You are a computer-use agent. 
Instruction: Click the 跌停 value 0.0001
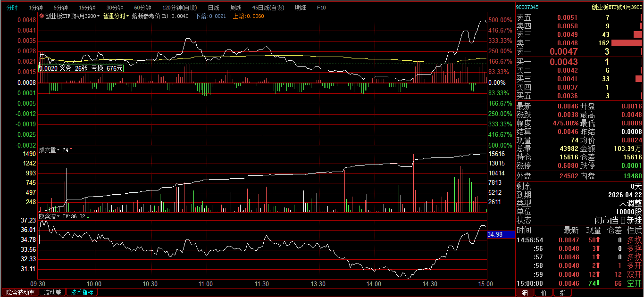631,165
